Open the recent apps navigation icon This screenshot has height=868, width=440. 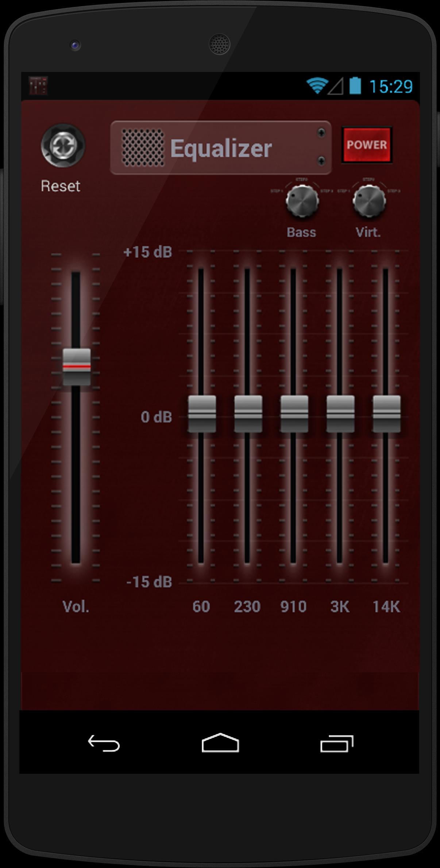(x=336, y=743)
